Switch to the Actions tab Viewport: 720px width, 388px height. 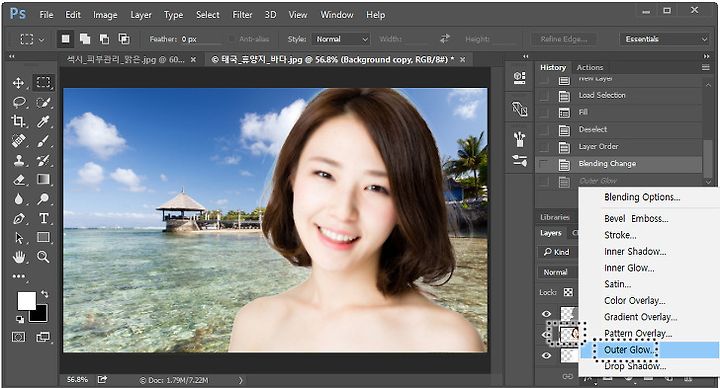pyautogui.click(x=590, y=67)
